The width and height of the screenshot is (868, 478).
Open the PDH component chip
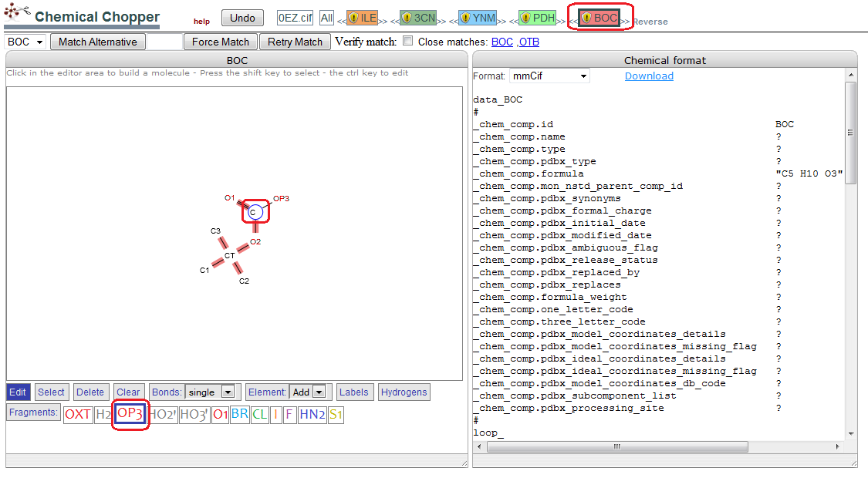click(x=537, y=19)
